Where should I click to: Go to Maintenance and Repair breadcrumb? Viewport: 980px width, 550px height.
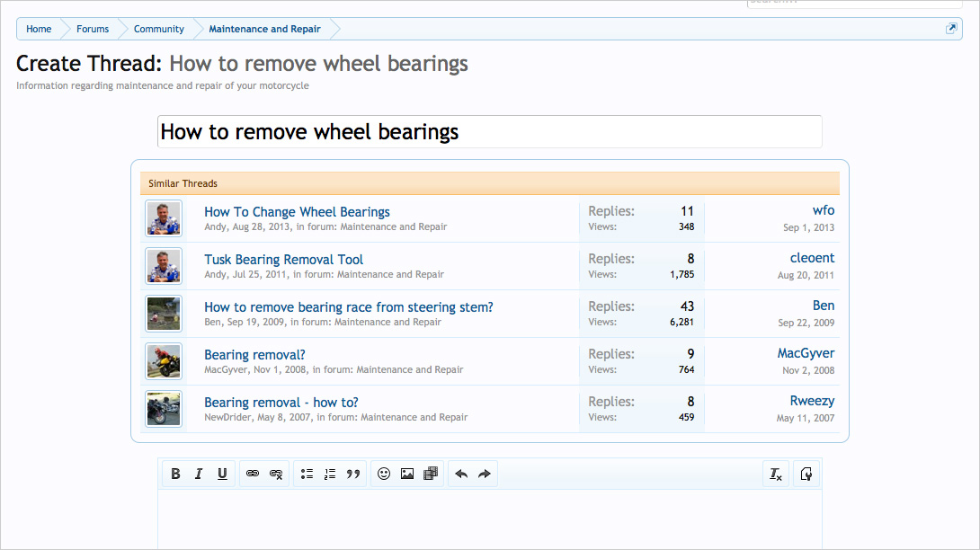[264, 29]
